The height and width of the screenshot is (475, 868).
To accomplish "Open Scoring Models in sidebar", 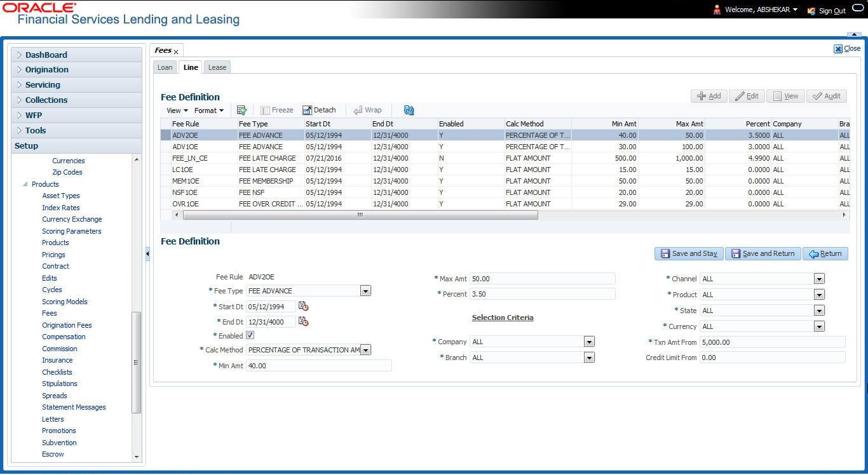I will tap(65, 302).
